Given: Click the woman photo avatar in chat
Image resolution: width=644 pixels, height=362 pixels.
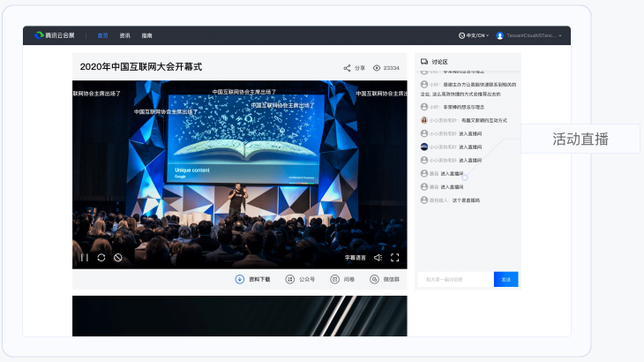Looking at the screenshot, I should point(424,120).
